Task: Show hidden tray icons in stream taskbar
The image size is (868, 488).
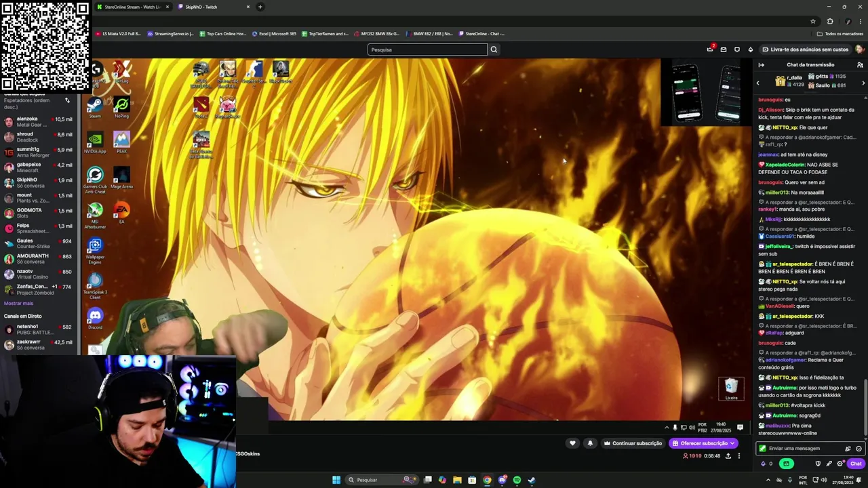Action: tap(667, 428)
